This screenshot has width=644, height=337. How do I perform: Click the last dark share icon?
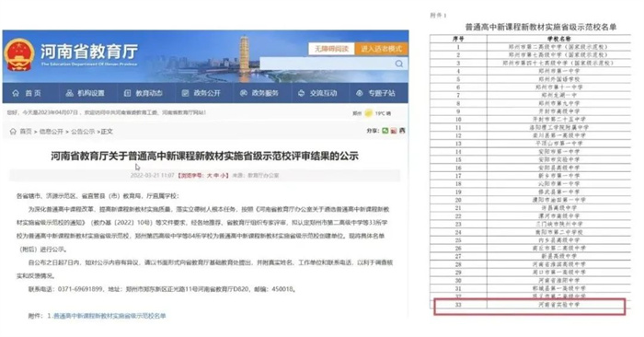pyautogui.click(x=402, y=131)
